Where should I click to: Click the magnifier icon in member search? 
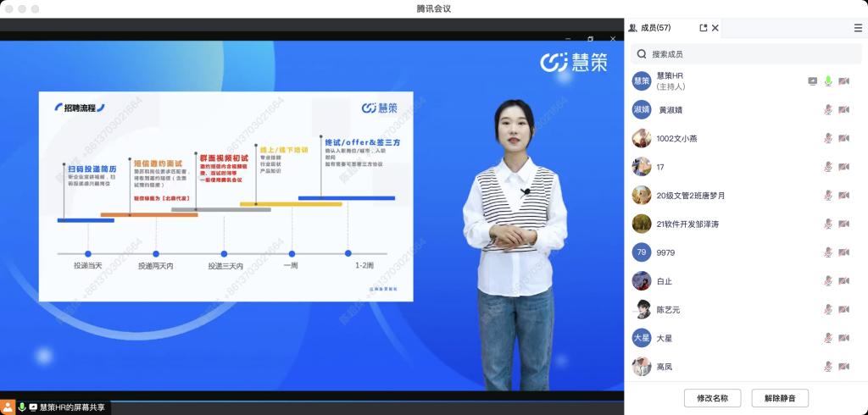pos(643,54)
